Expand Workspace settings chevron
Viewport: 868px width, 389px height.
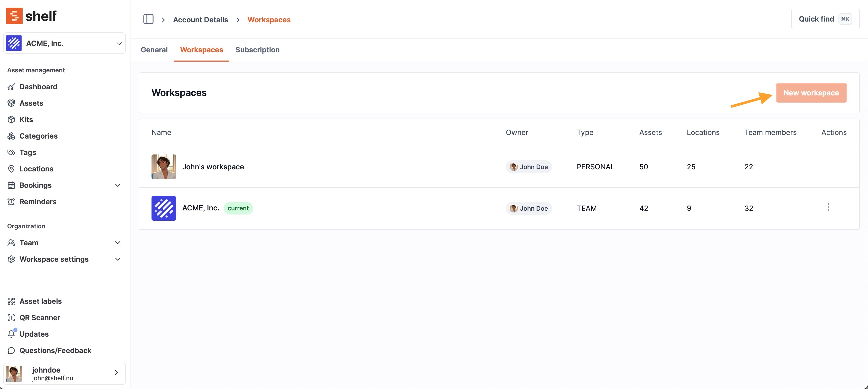point(118,259)
